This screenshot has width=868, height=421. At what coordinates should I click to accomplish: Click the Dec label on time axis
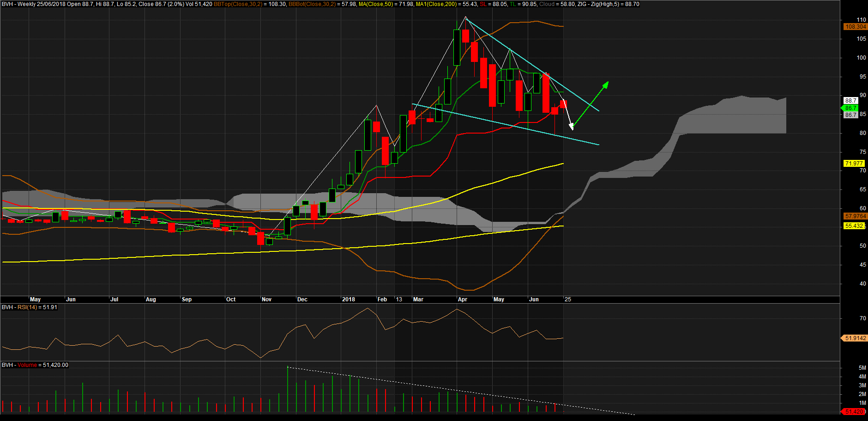coord(302,299)
